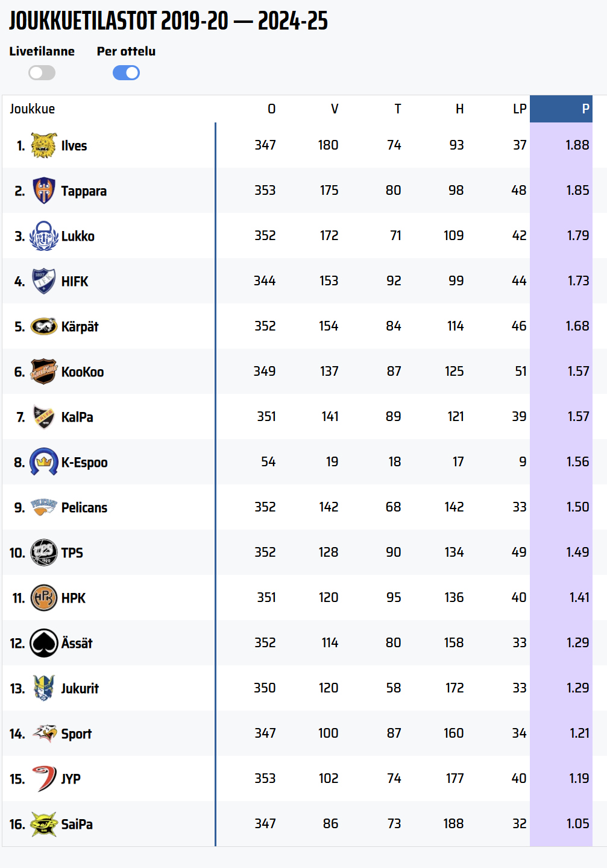This screenshot has width=607, height=868.
Task: Click the Ilves team logo
Action: 44,145
